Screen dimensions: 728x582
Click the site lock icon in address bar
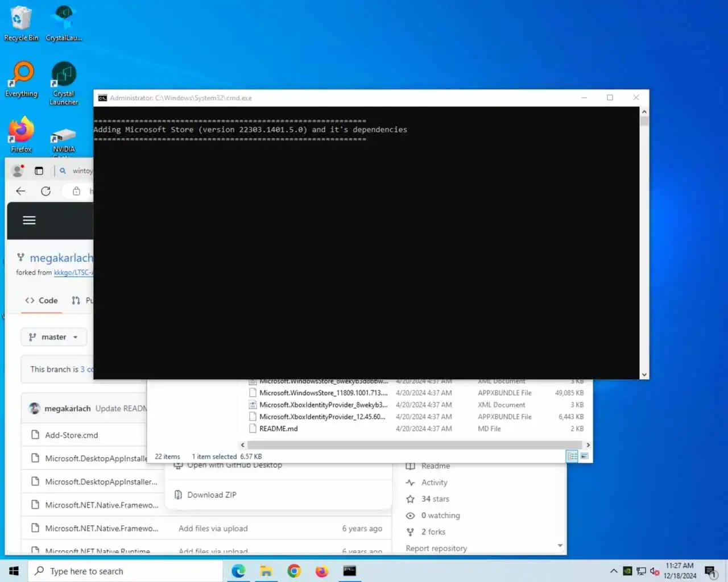76,191
